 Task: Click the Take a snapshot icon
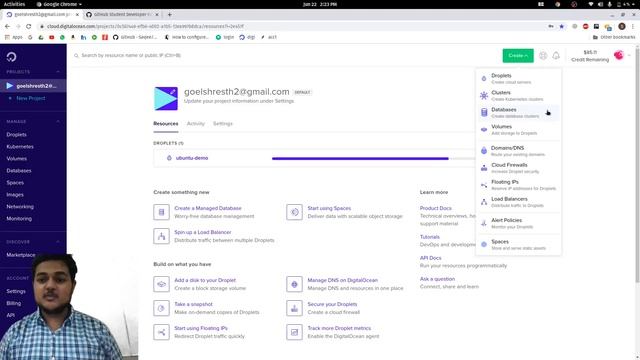[x=161, y=308]
